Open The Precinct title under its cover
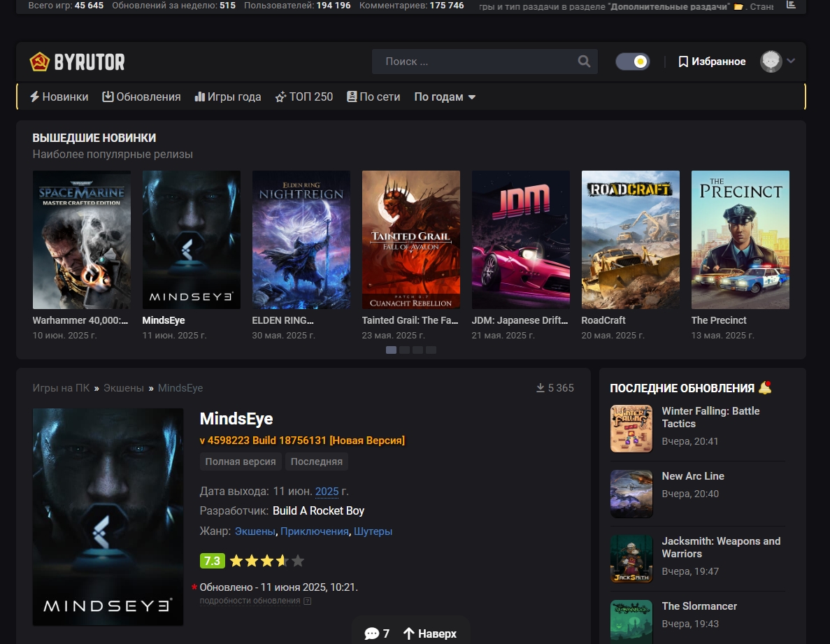The height and width of the screenshot is (644, 830). [x=719, y=320]
